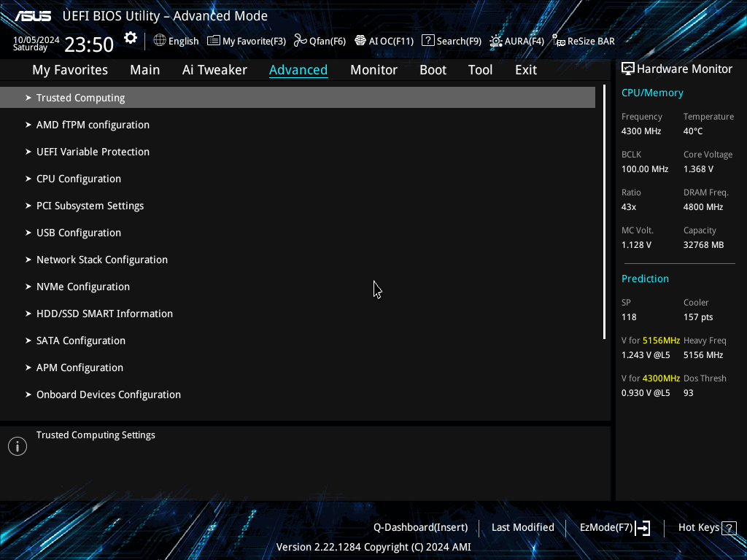Select the Advanced tab

298,70
